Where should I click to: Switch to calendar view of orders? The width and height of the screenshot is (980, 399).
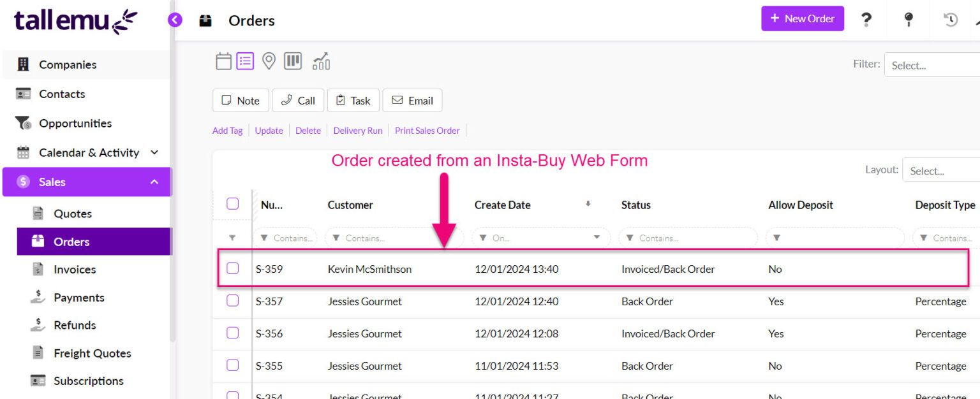(x=223, y=61)
